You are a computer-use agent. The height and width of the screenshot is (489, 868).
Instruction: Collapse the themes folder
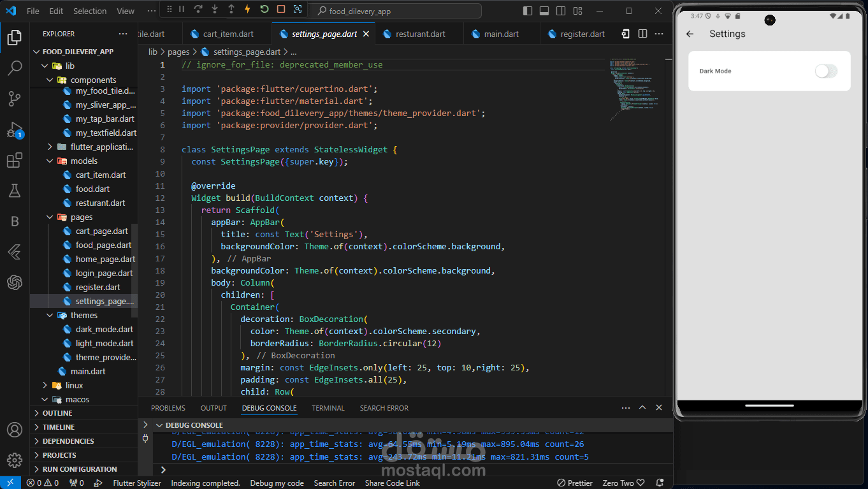tap(50, 315)
